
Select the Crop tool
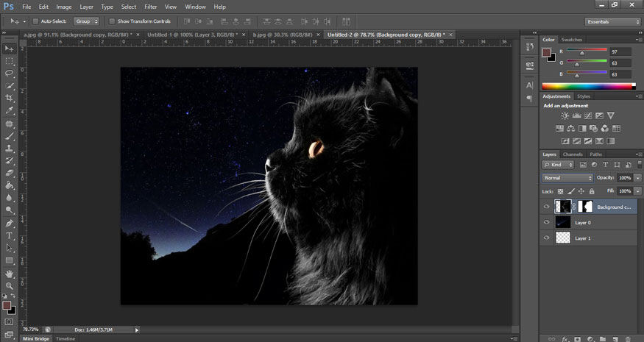[x=9, y=98]
